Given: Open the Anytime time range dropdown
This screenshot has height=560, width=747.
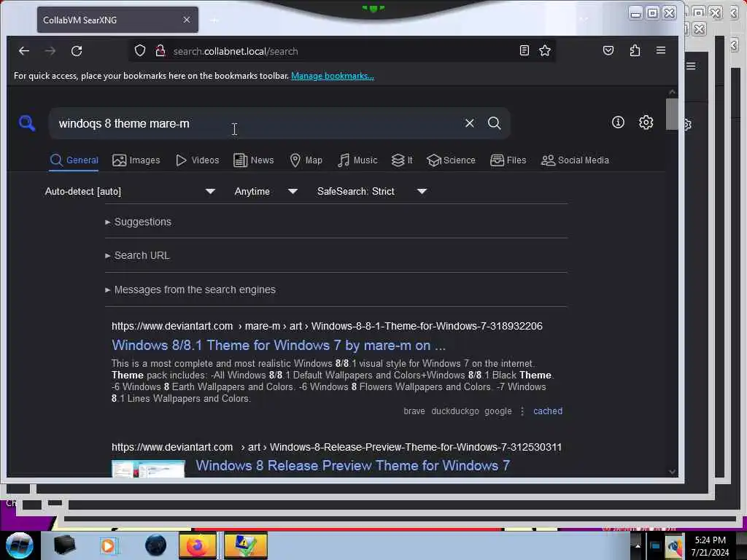Looking at the screenshot, I should point(266,192).
